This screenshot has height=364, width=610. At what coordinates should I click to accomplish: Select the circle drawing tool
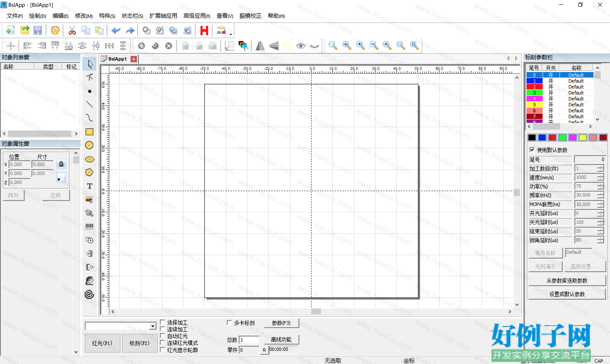click(x=89, y=145)
